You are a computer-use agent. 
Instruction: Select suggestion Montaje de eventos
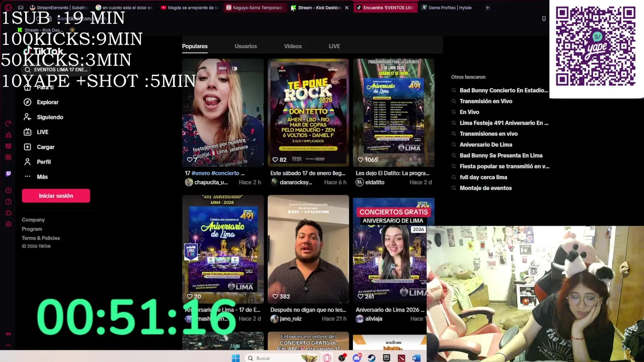click(x=486, y=188)
